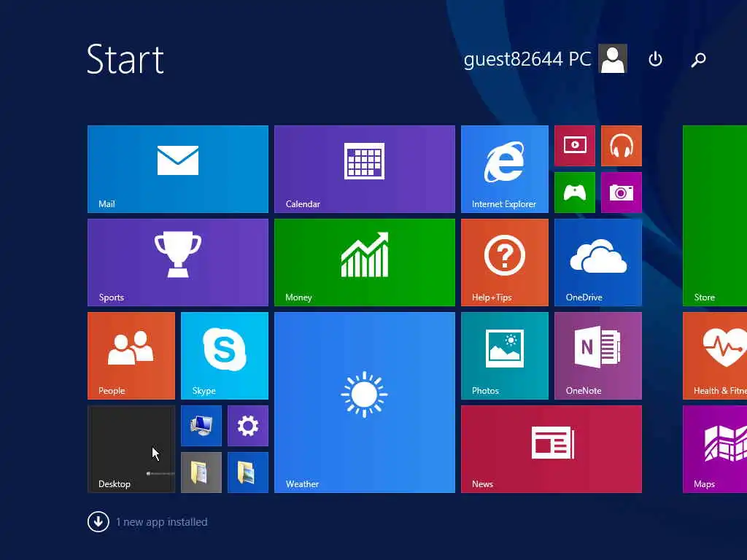This screenshot has width=747, height=560.
Task: Open the OneDrive cloud tile
Action: 598,262
